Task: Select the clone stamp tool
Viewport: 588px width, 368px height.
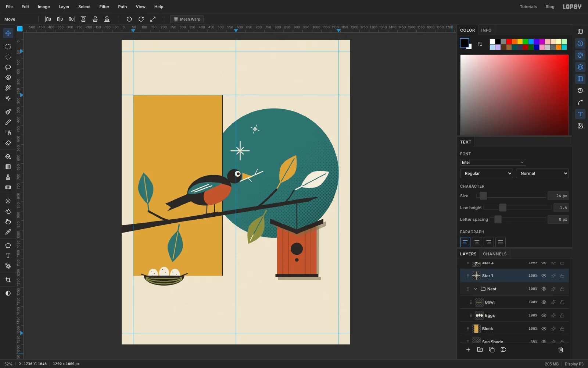Action: pos(8,177)
